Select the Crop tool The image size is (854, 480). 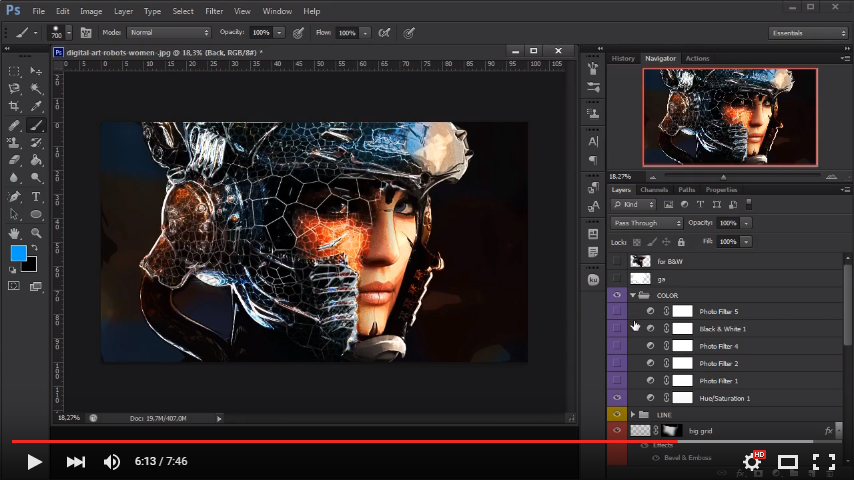tap(14, 106)
